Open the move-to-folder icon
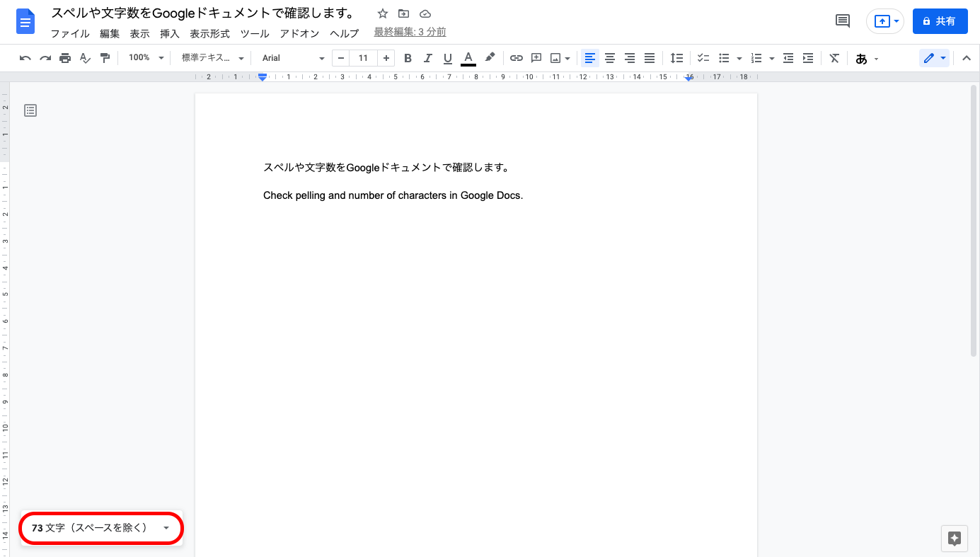This screenshot has width=980, height=557. pyautogui.click(x=403, y=13)
